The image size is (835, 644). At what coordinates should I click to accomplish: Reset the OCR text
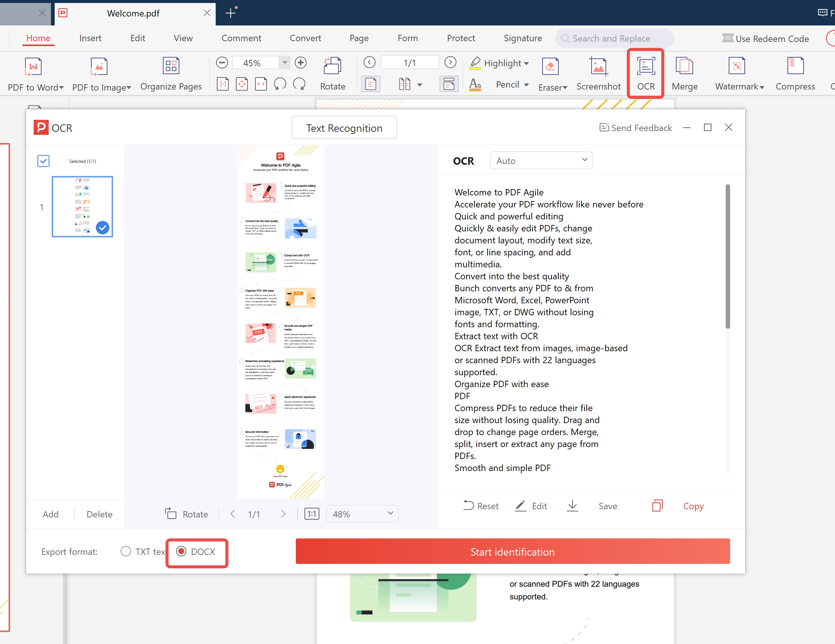point(480,505)
